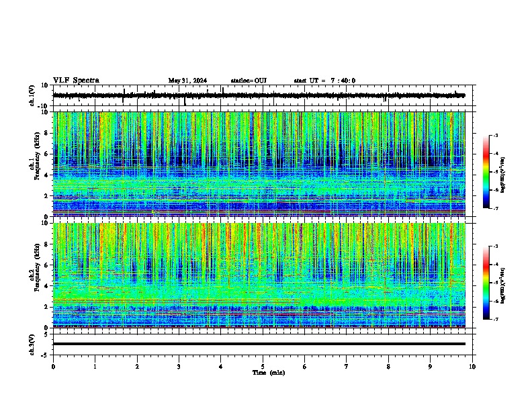Click the ch.2 log(PSD) colorbar unit label
Viewport: 532px width, 411px height.
tap(502, 285)
